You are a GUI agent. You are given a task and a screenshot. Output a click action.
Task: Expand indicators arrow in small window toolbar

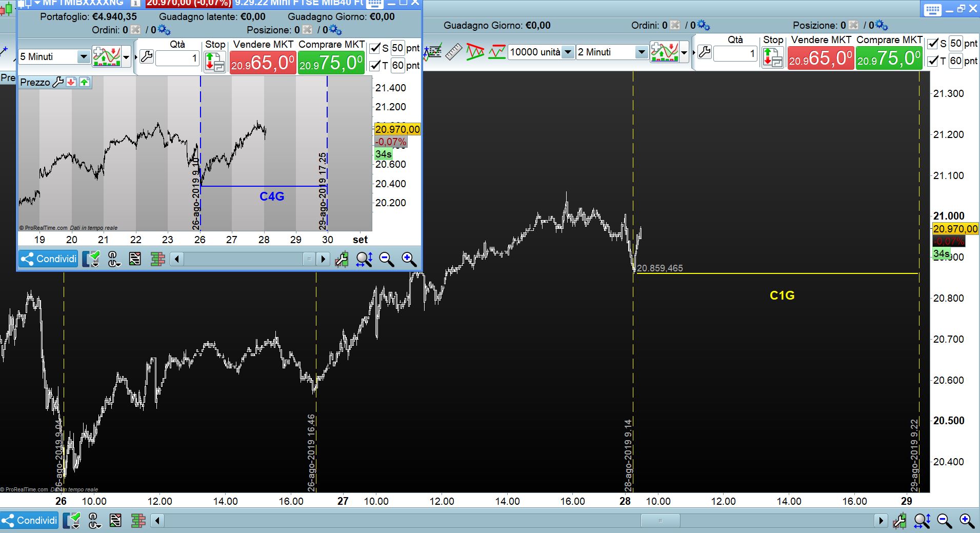[126, 57]
